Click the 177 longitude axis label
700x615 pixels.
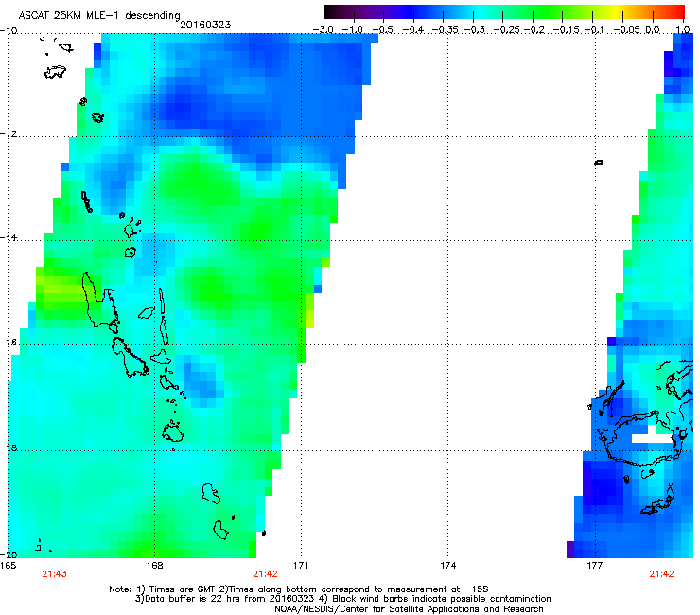595,566
